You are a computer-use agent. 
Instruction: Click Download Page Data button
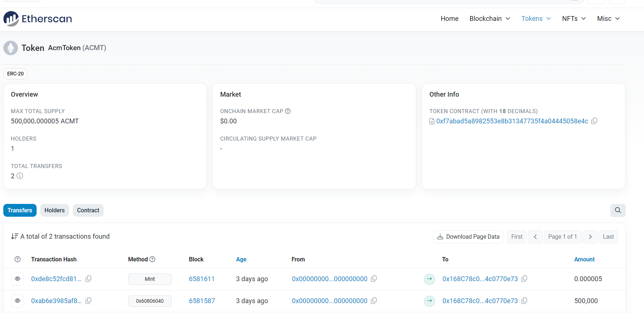pos(468,237)
